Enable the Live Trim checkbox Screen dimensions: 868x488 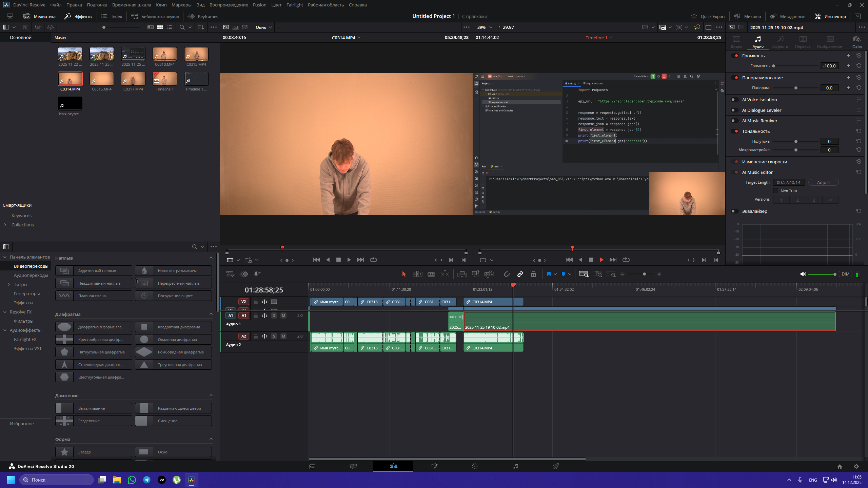pos(775,191)
